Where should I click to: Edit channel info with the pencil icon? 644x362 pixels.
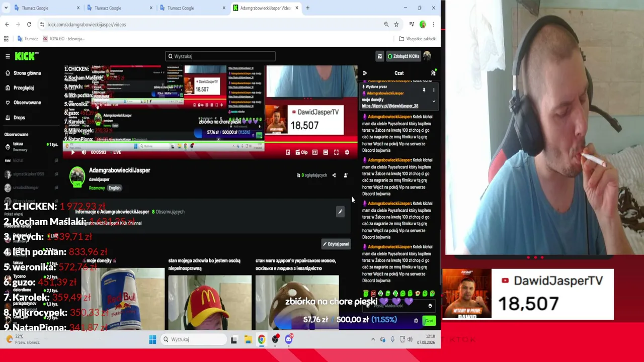(340, 212)
